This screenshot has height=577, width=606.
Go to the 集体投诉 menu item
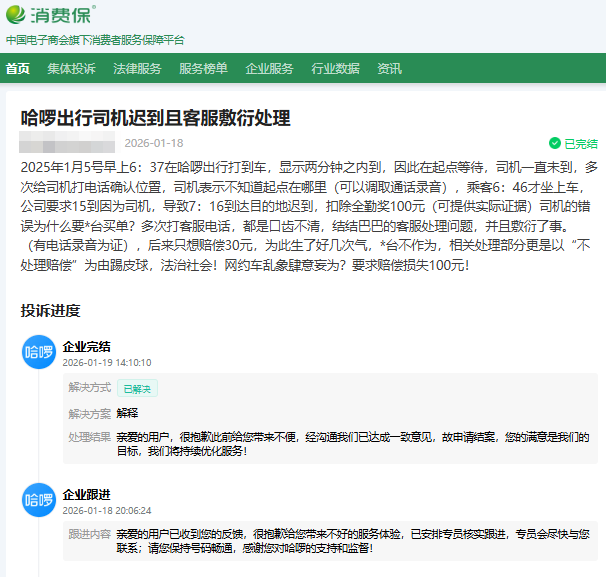point(71,69)
